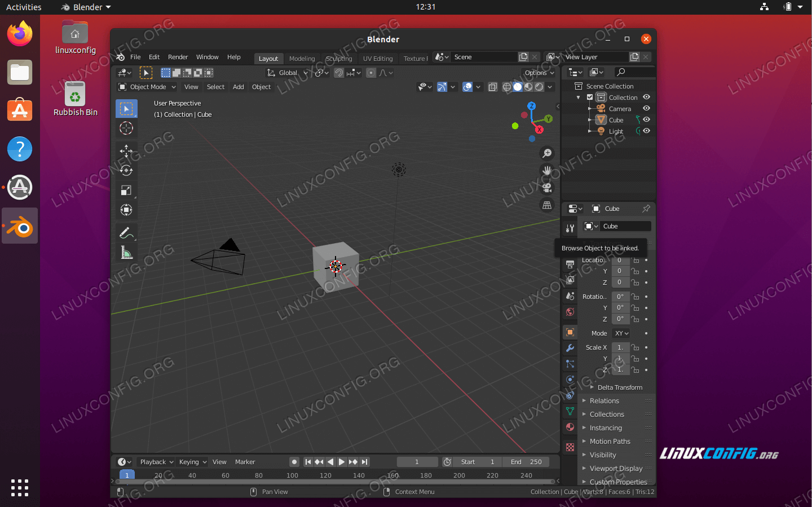812x507 pixels.
Task: Click the pan view hand icon
Action: coord(547,170)
